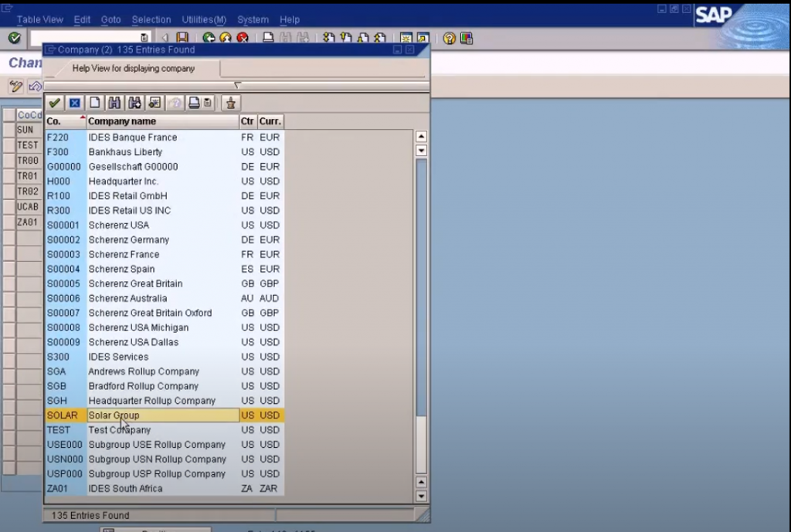Open the print options dropdown beside printer icon

tap(207, 103)
